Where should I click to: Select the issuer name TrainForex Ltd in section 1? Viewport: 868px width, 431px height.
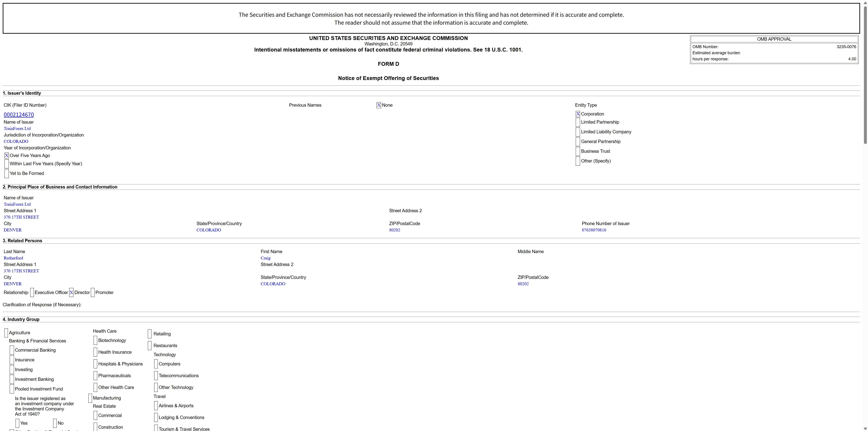pos(17,128)
